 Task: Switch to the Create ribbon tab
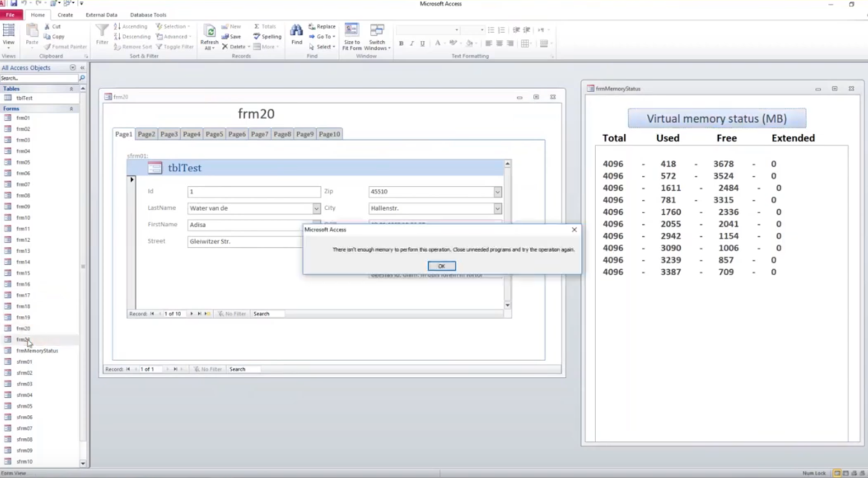pyautogui.click(x=65, y=15)
